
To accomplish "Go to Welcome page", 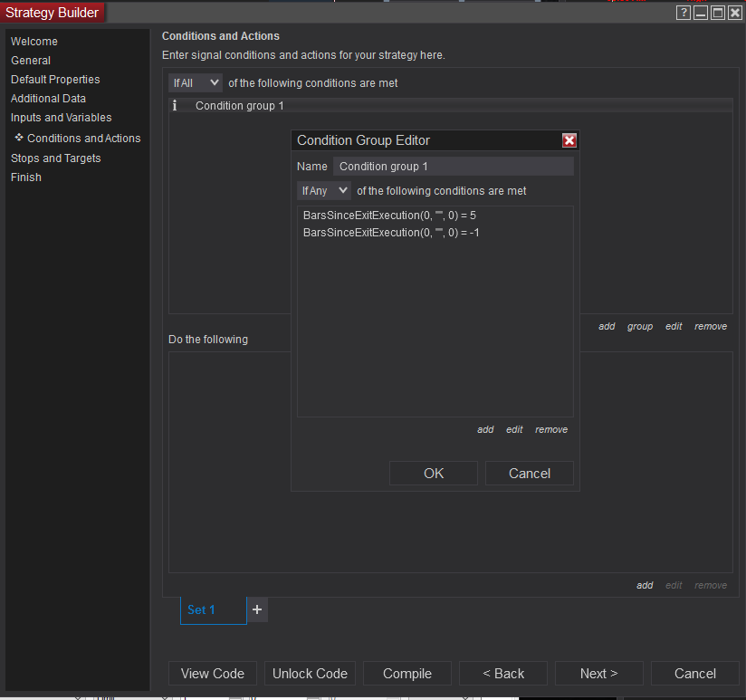I will tap(34, 42).
